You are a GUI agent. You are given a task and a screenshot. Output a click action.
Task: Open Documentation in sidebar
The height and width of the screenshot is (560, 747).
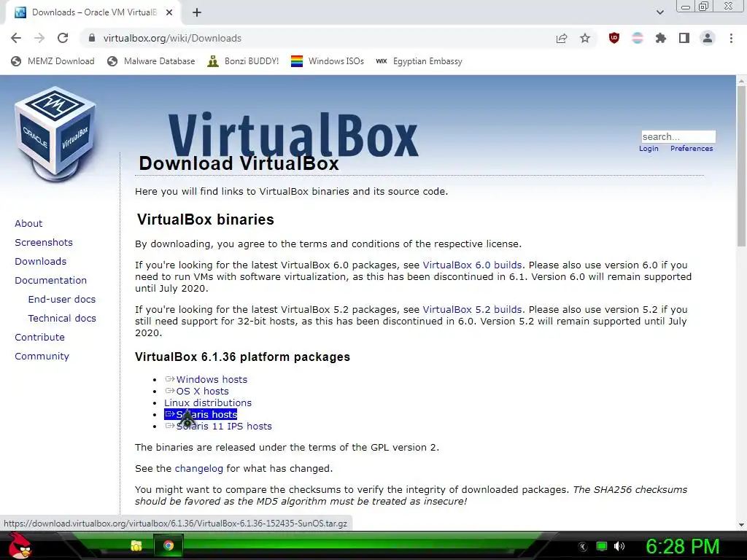point(50,281)
